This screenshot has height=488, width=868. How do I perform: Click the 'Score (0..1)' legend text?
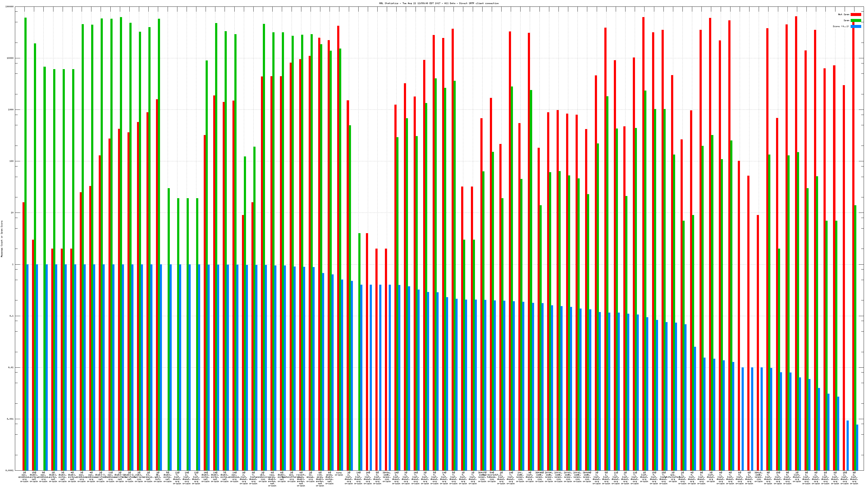841,26
